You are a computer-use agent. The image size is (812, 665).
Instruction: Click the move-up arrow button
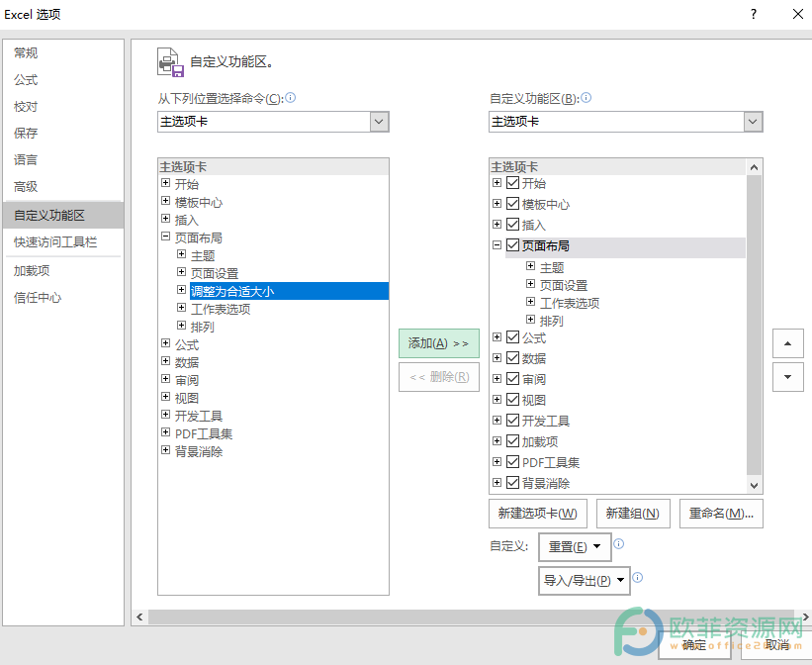787,343
